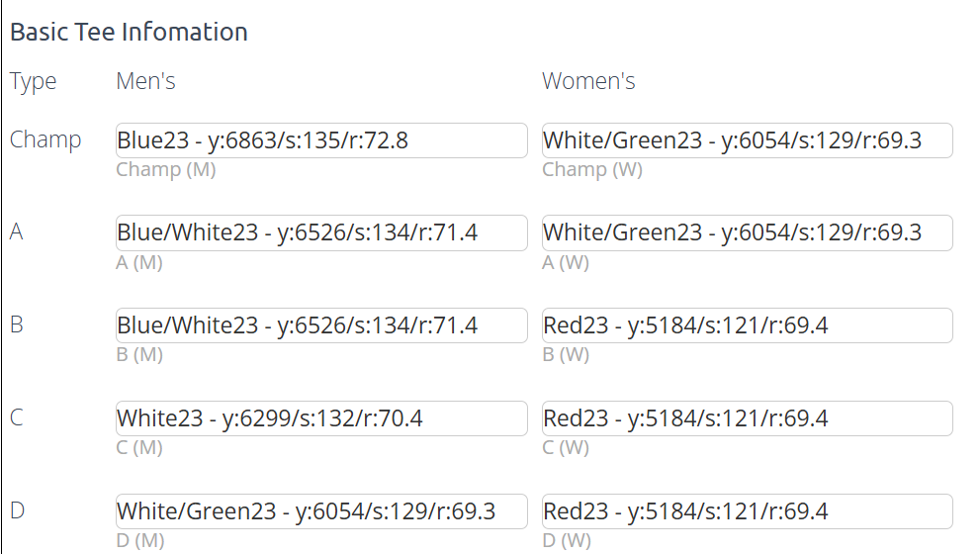Viewport: 980px width, 554px height.
Task: Click the row label A
Action: [x=17, y=231]
